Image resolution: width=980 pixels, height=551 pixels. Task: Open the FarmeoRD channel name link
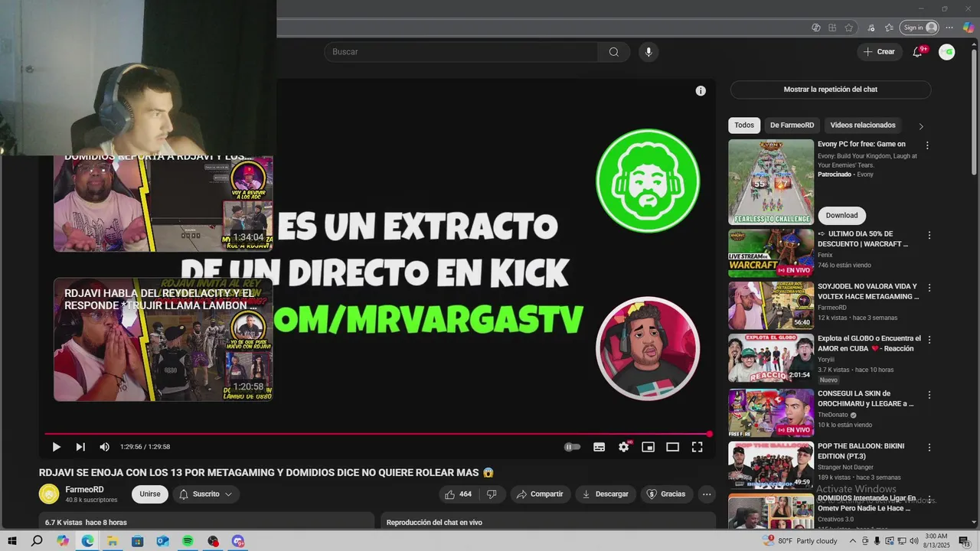pyautogui.click(x=84, y=490)
